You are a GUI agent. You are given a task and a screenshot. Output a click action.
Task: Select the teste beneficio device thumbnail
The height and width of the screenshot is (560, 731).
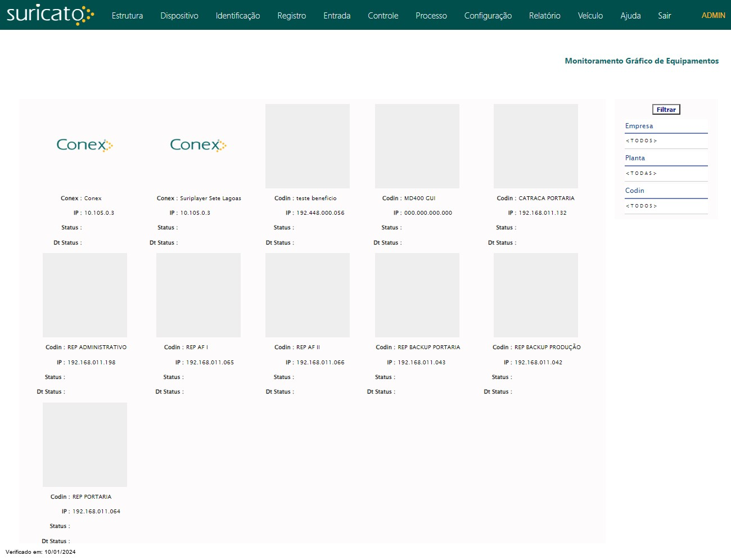308,146
